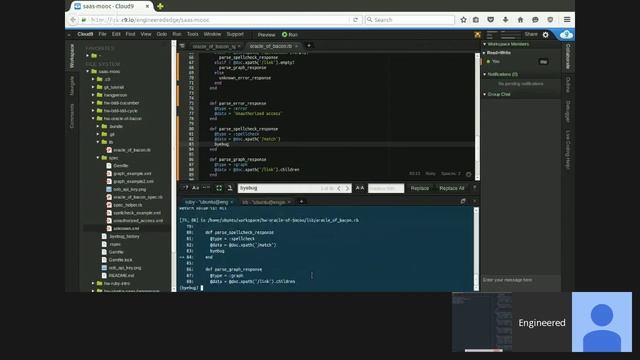
Task: Open the browser downloads arrow icon
Action: 505,20
